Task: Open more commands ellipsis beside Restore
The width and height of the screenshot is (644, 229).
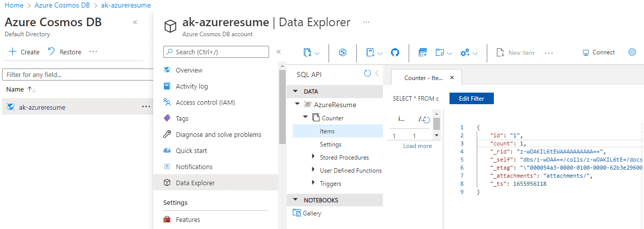Action: pos(93,52)
